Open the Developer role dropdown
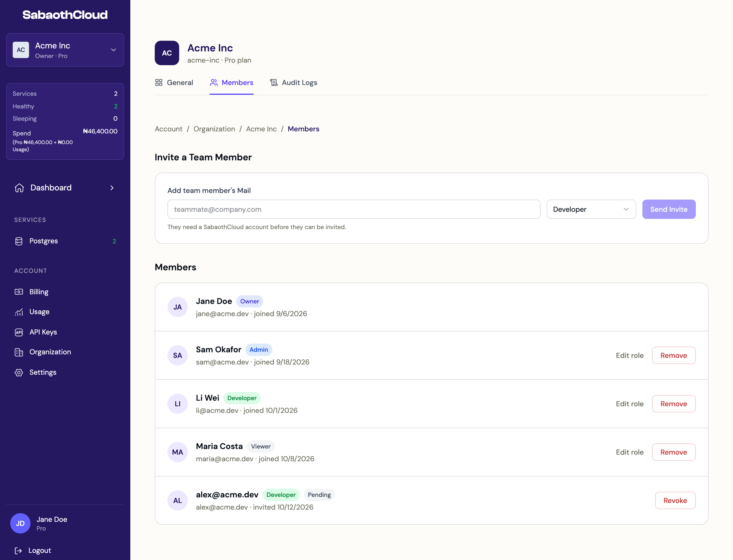Image resolution: width=733 pixels, height=560 pixels. [591, 209]
